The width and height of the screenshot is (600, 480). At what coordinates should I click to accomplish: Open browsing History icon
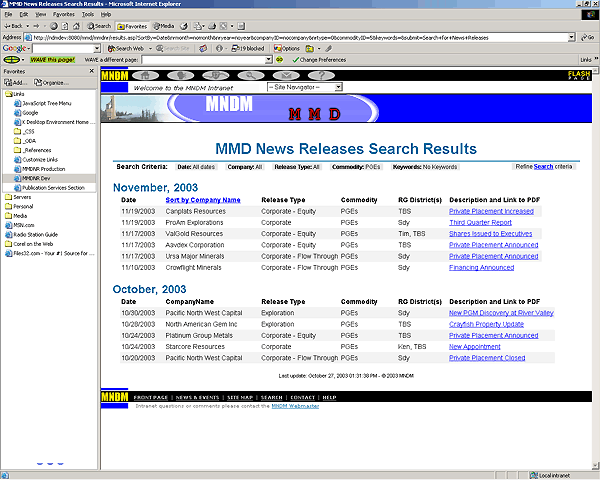[x=184, y=26]
